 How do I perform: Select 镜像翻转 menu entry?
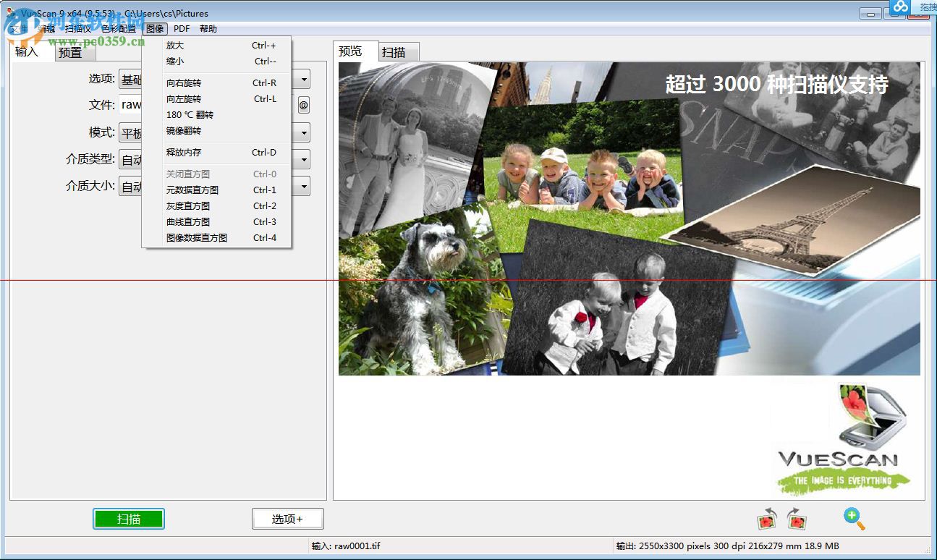click(x=217, y=131)
